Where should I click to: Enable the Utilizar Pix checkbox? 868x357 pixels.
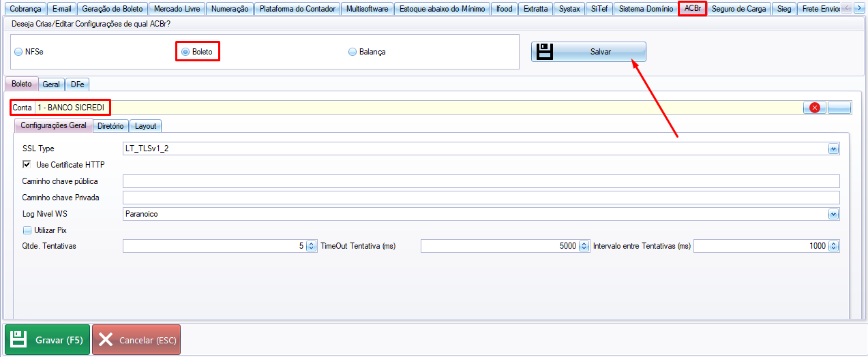27,230
